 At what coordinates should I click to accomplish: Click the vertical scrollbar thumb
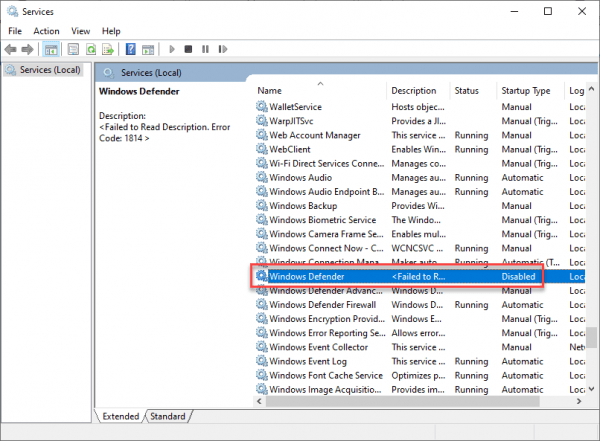[x=591, y=337]
